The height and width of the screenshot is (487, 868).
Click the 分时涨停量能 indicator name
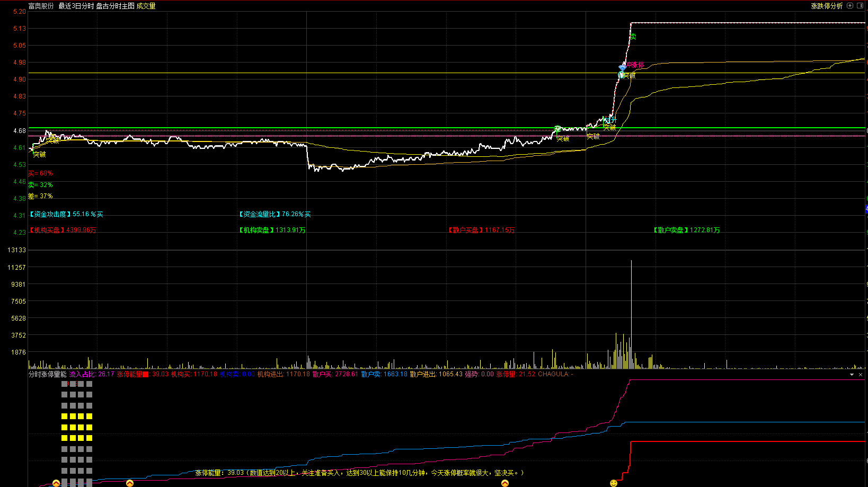(48, 374)
